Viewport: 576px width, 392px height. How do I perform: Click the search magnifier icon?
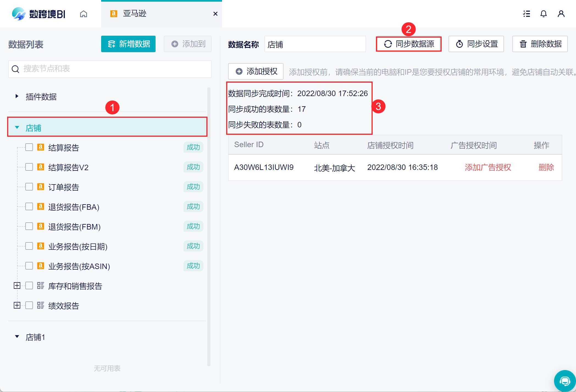pos(16,69)
